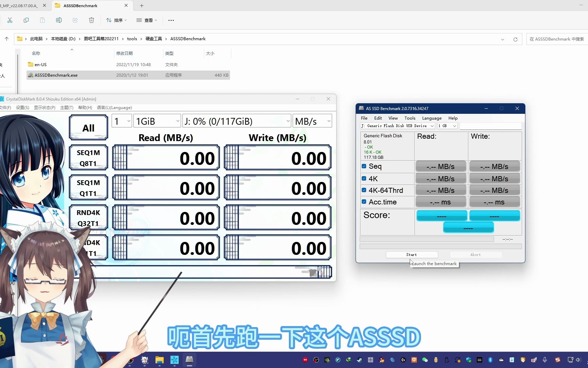The width and height of the screenshot is (588, 368).
Task: Run the SEQ1M Q8T1 test
Action: coord(88,158)
